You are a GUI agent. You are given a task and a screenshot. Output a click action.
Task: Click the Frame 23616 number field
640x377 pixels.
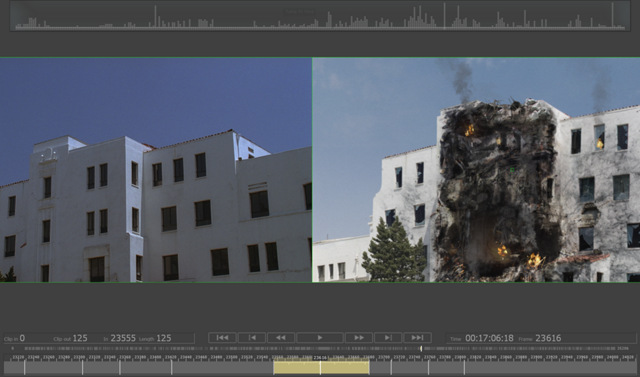tap(548, 338)
